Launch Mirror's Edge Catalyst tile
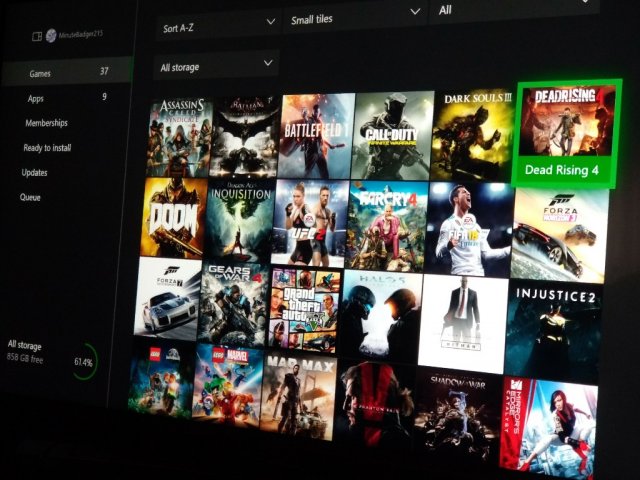 [548, 427]
